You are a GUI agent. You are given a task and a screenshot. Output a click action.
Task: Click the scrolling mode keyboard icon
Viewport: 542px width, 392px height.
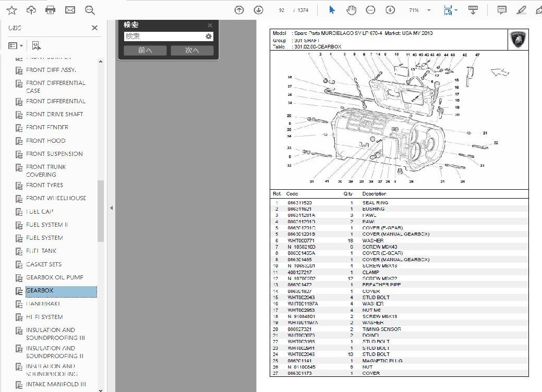[x=473, y=10]
